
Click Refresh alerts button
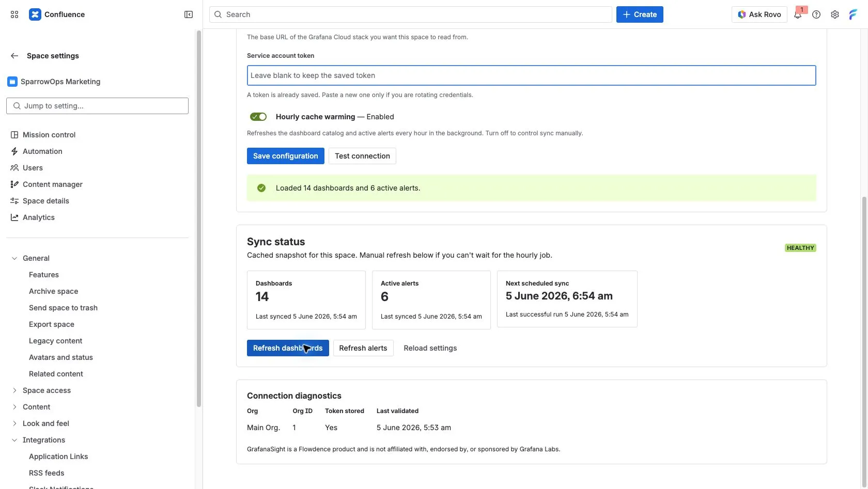[x=363, y=348]
